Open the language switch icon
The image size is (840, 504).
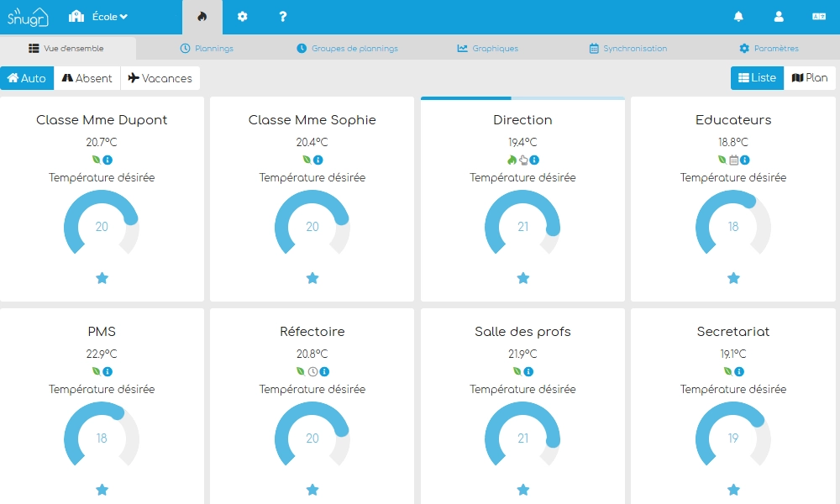coord(819,17)
